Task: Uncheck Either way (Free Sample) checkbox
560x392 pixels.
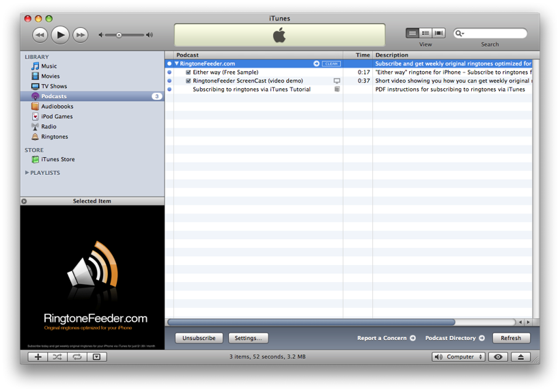Action: tap(188, 72)
